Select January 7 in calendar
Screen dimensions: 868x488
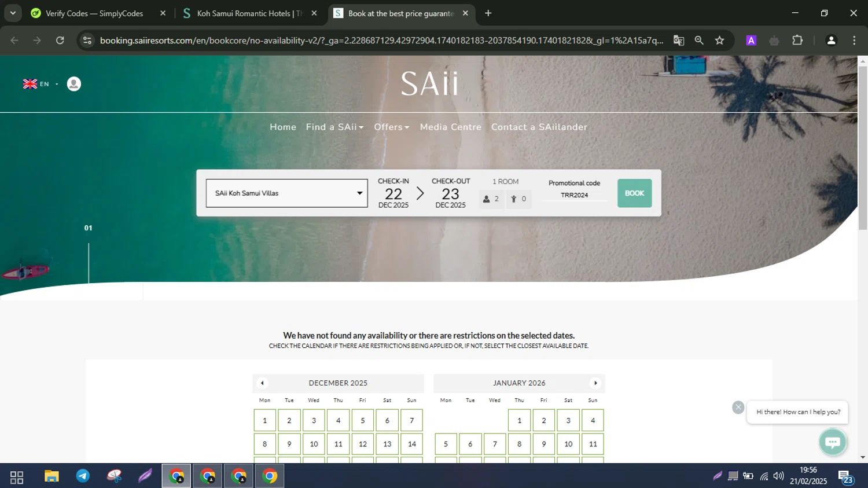[x=495, y=444]
